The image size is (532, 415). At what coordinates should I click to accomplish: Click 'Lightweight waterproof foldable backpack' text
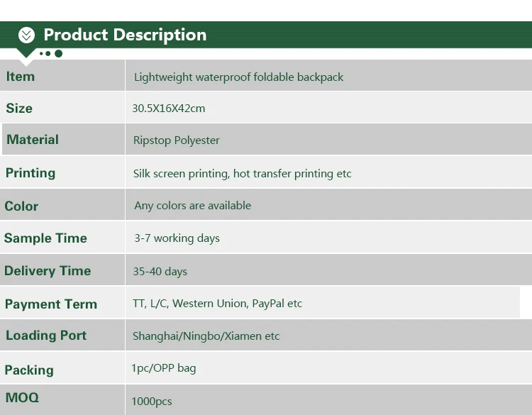(x=238, y=77)
